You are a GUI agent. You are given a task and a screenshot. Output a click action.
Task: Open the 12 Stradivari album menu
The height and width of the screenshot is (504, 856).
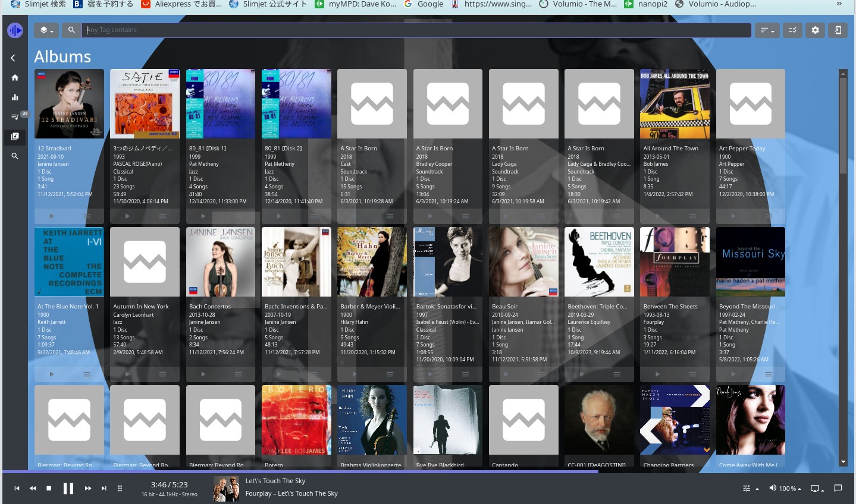pyautogui.click(x=87, y=216)
